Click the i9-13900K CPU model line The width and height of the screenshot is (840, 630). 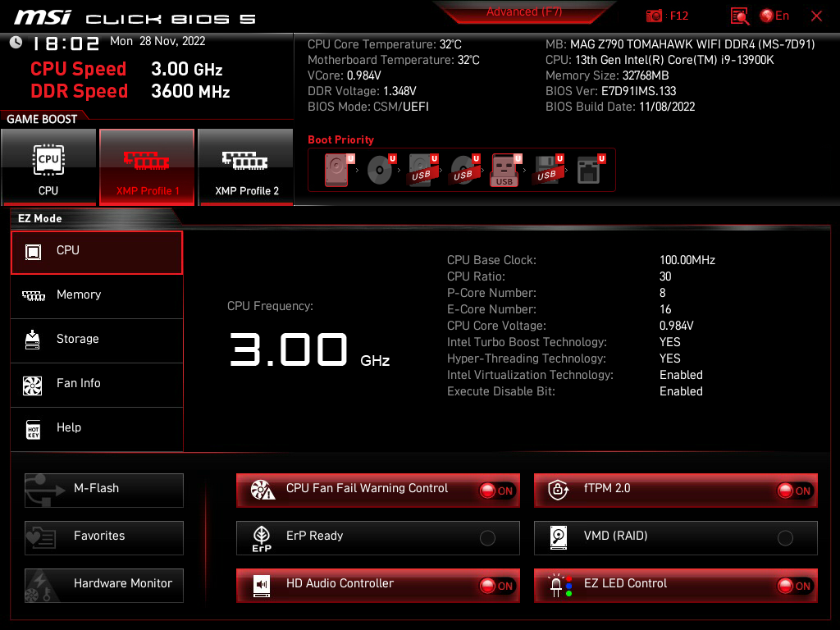660,60
